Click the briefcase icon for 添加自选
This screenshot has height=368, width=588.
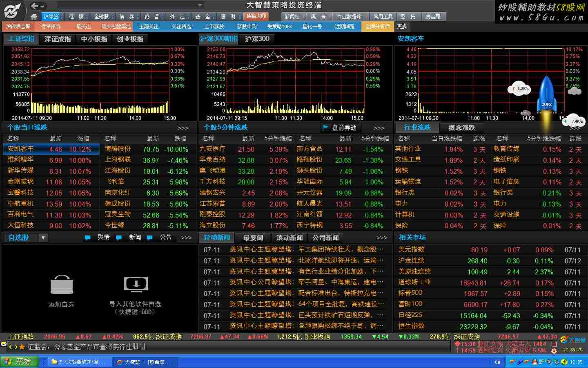(62, 285)
